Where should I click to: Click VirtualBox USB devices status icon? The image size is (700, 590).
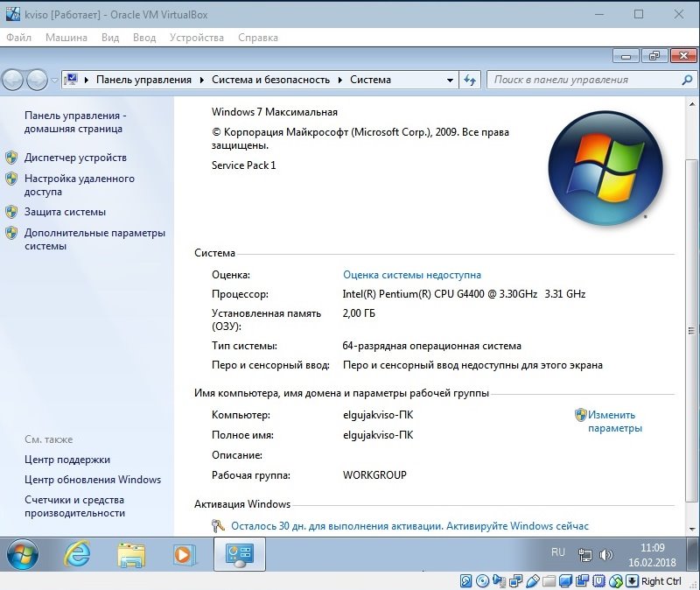click(533, 581)
